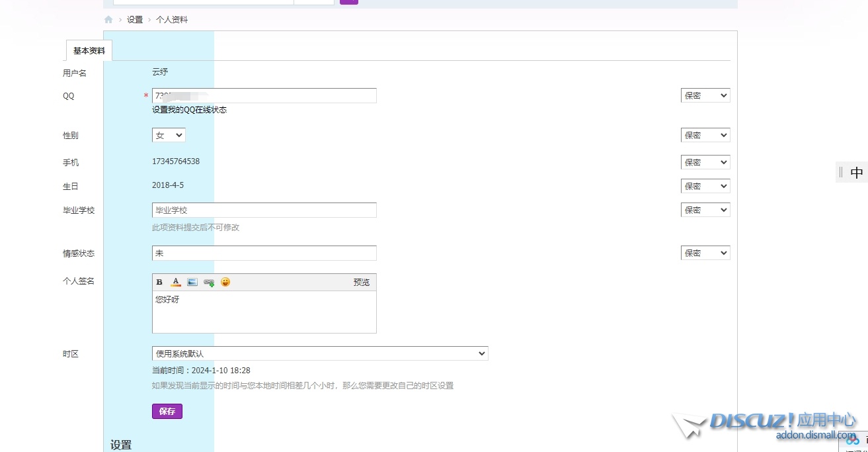
Task: Open the smiley emoticon picker
Action: (x=225, y=283)
